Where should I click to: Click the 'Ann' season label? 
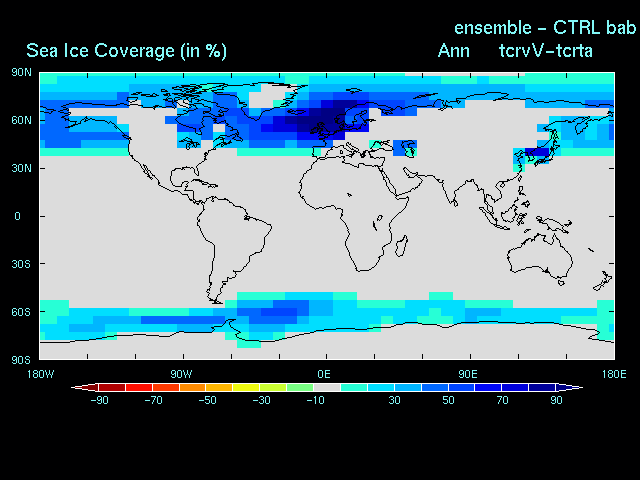[453, 51]
